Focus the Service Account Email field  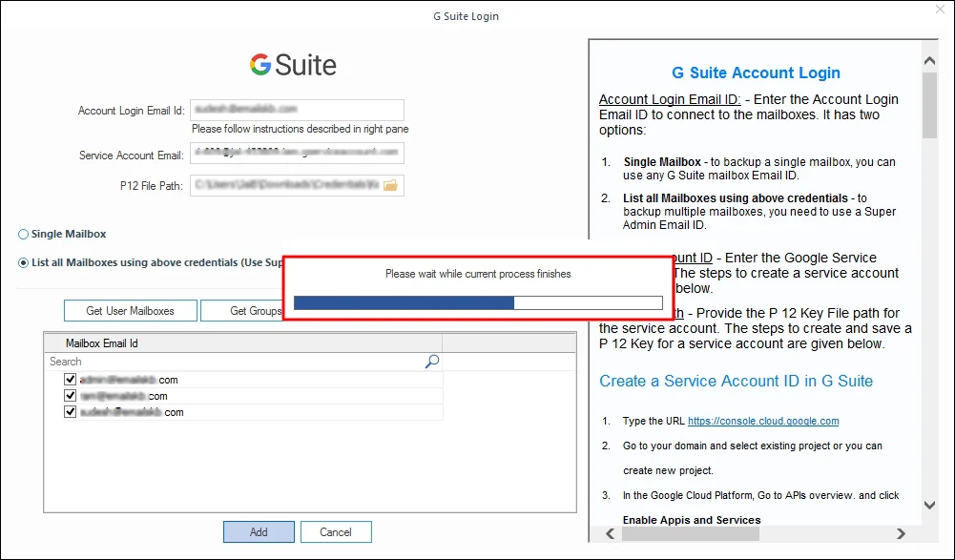click(x=297, y=153)
